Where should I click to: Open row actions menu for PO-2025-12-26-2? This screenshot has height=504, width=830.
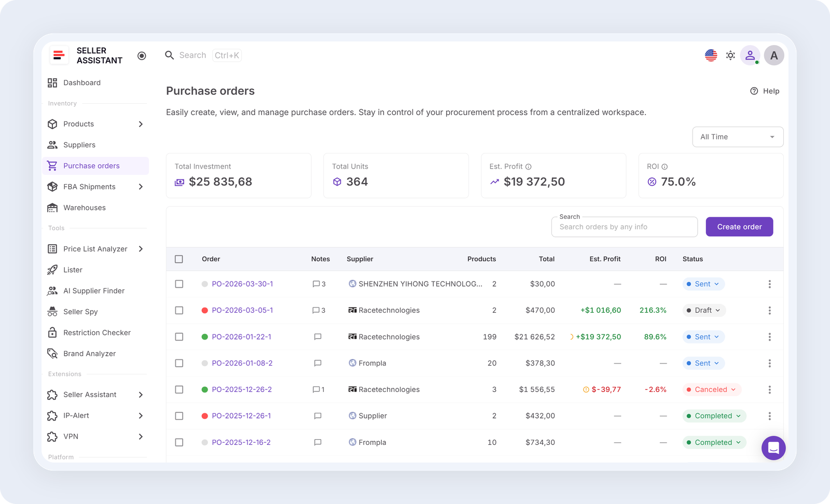click(770, 389)
